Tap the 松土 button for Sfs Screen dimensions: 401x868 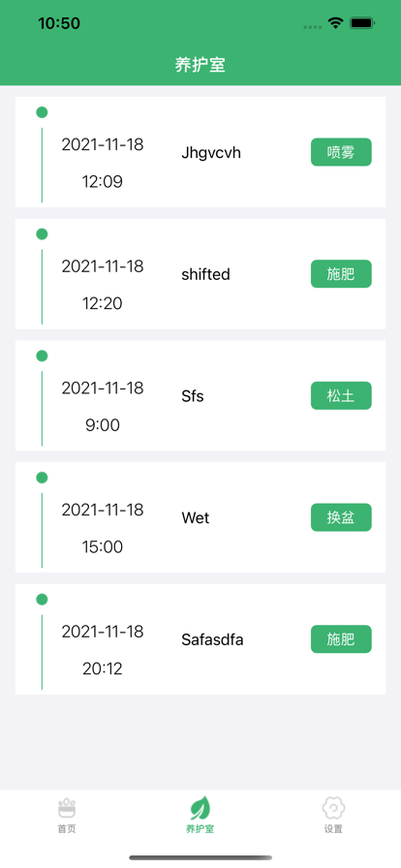point(341,396)
